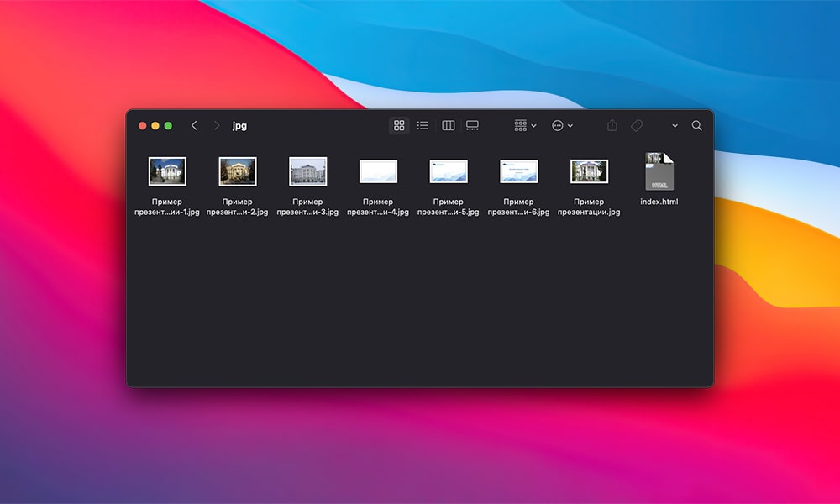The height and width of the screenshot is (504, 840).
Task: Select the index.html file icon
Action: (659, 171)
